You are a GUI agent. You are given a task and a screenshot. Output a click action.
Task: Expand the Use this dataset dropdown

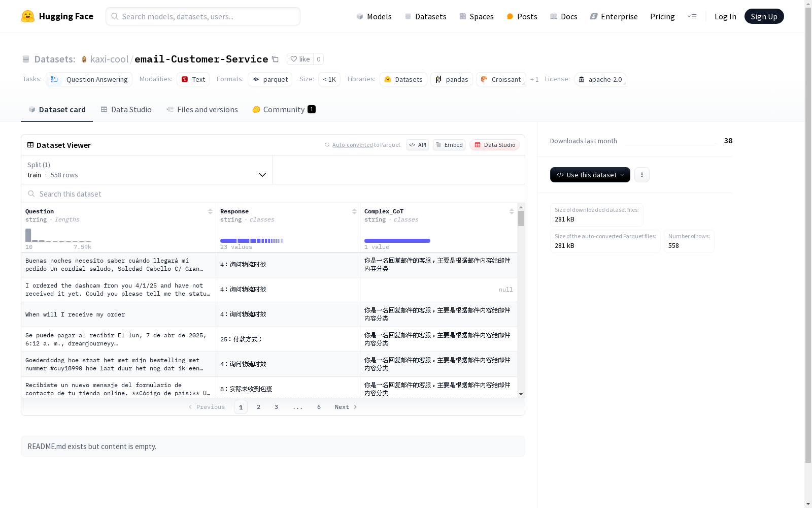tap(590, 175)
